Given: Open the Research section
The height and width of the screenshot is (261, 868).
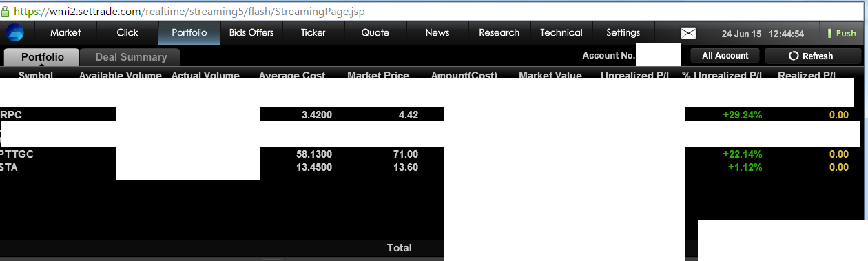Looking at the screenshot, I should tap(499, 32).
